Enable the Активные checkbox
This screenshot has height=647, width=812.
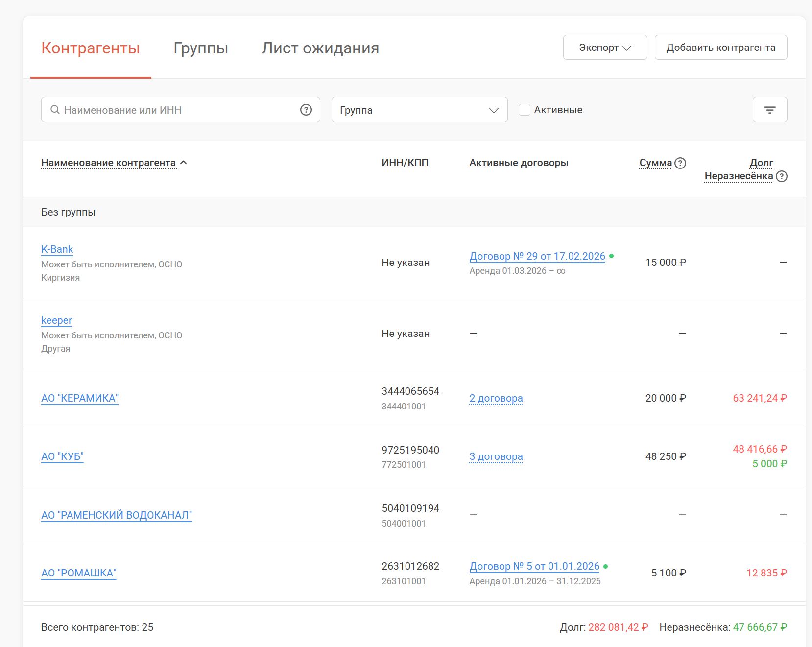click(x=524, y=110)
